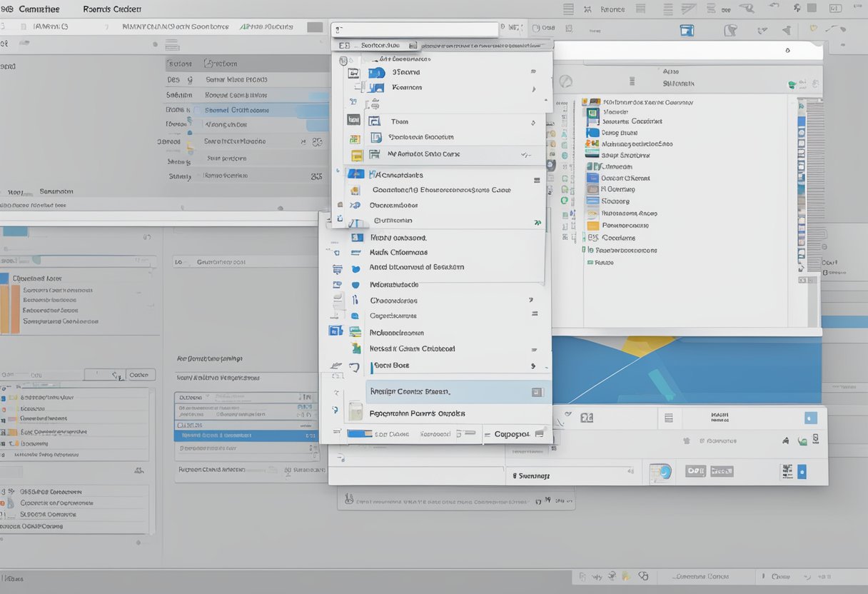Click the round clock icon in right panel header
Viewport: 868px width, 594px height.
click(565, 82)
